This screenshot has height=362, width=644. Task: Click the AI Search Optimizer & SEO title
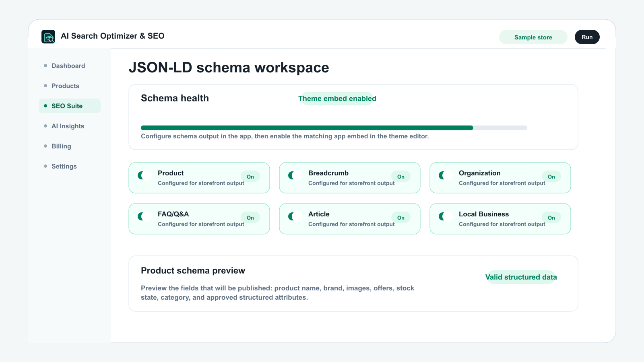tap(113, 36)
